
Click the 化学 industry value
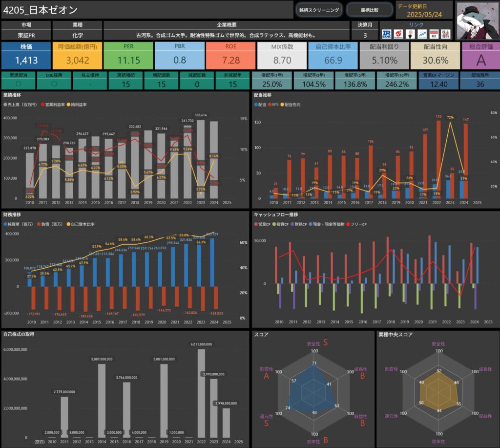click(78, 35)
